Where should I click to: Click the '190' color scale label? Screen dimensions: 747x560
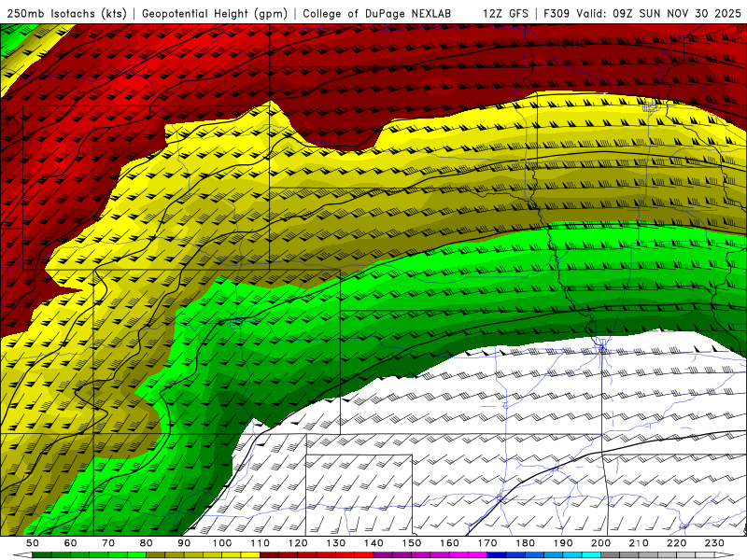[563, 543]
